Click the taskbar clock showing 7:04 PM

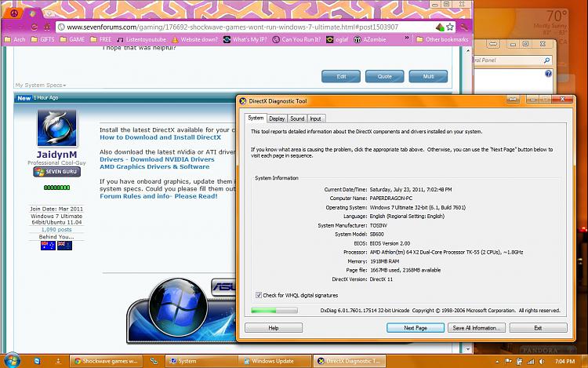pos(564,361)
